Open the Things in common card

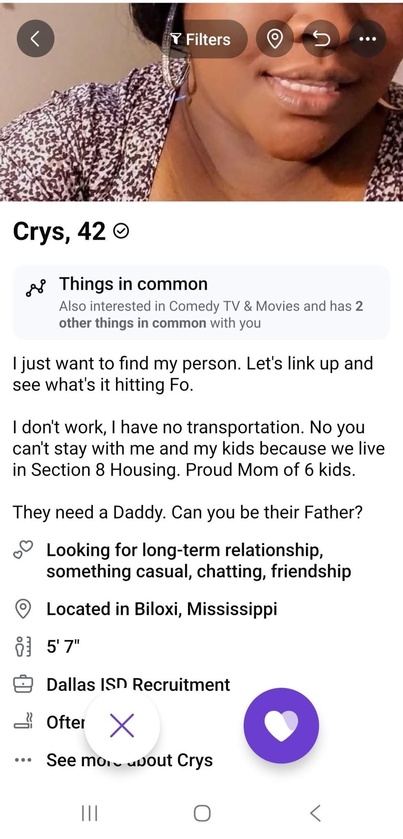click(x=201, y=302)
